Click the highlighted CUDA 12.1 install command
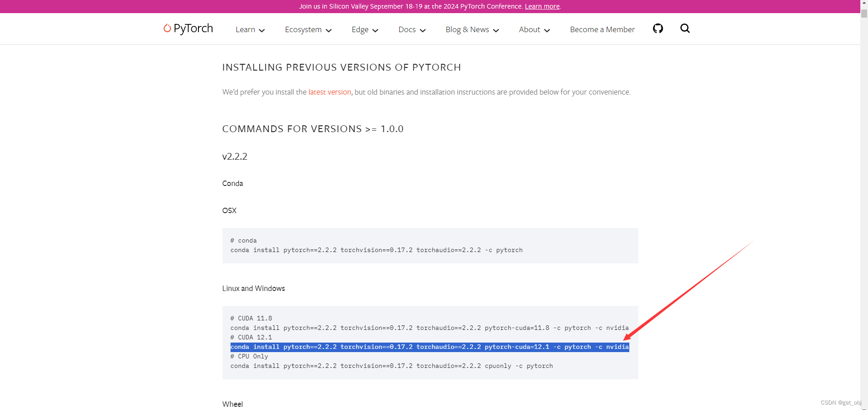868x410 pixels. pyautogui.click(x=429, y=347)
